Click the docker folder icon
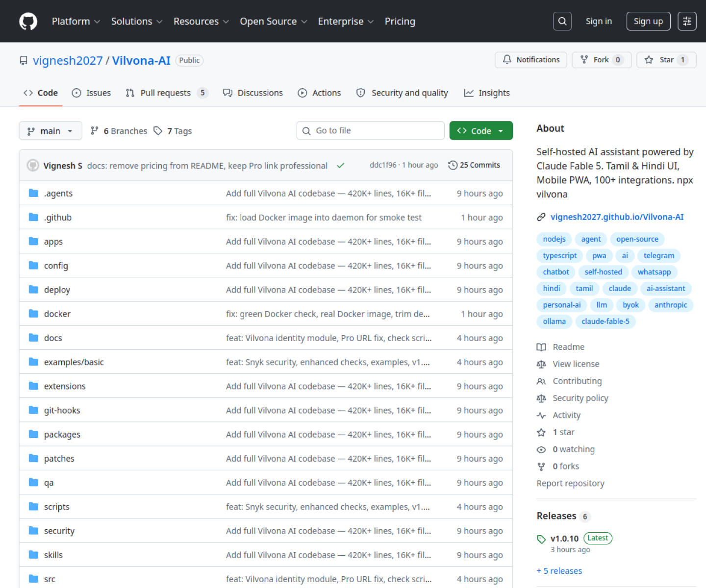 [33, 314]
